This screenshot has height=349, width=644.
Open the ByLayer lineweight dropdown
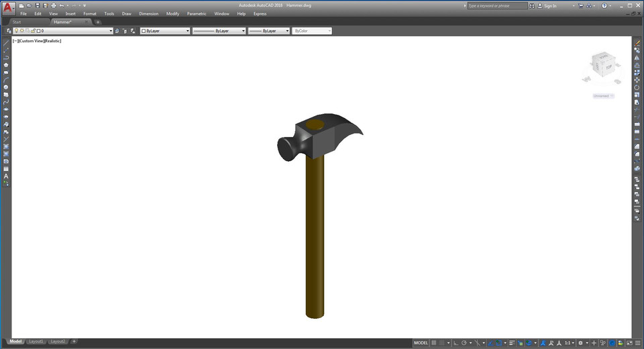[287, 31]
